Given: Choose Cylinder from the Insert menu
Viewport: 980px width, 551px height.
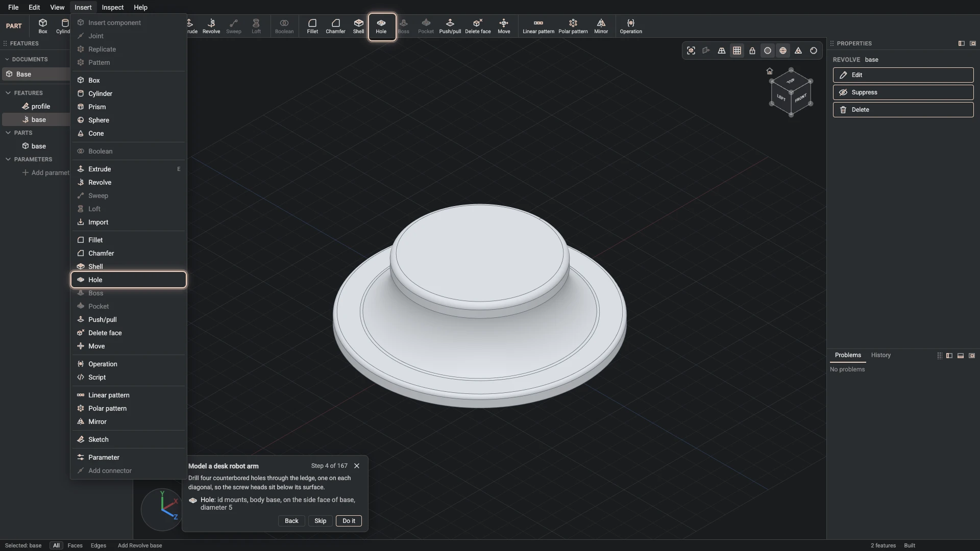Looking at the screenshot, I should (129, 93).
